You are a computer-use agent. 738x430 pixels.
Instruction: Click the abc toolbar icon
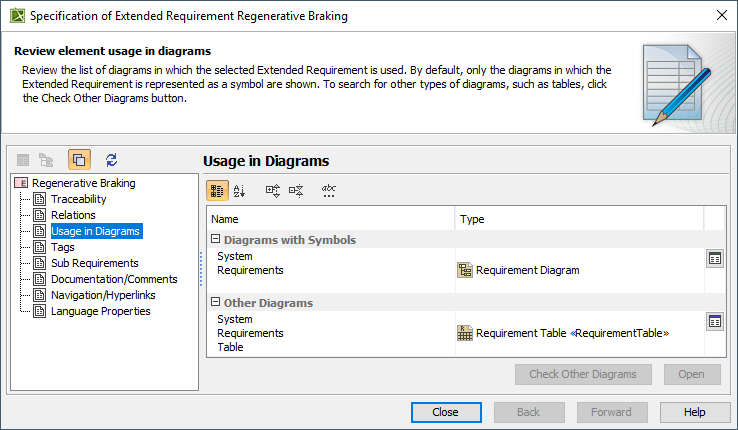(x=328, y=190)
